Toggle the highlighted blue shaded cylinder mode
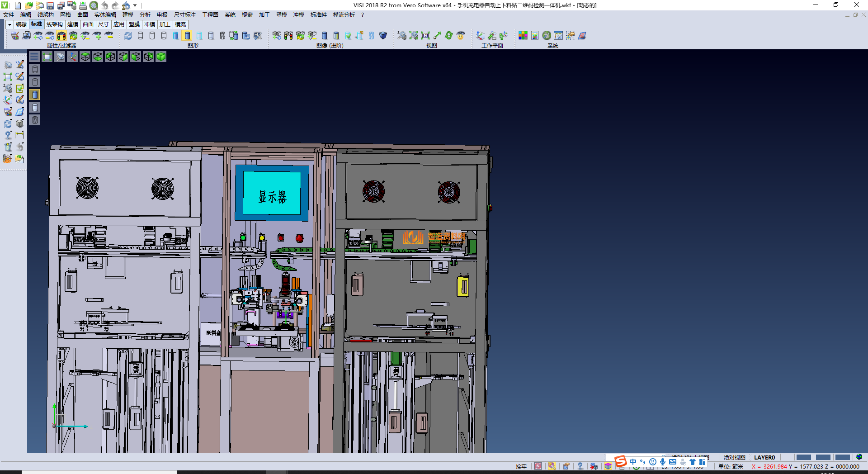The width and height of the screenshot is (868, 474). click(x=187, y=36)
